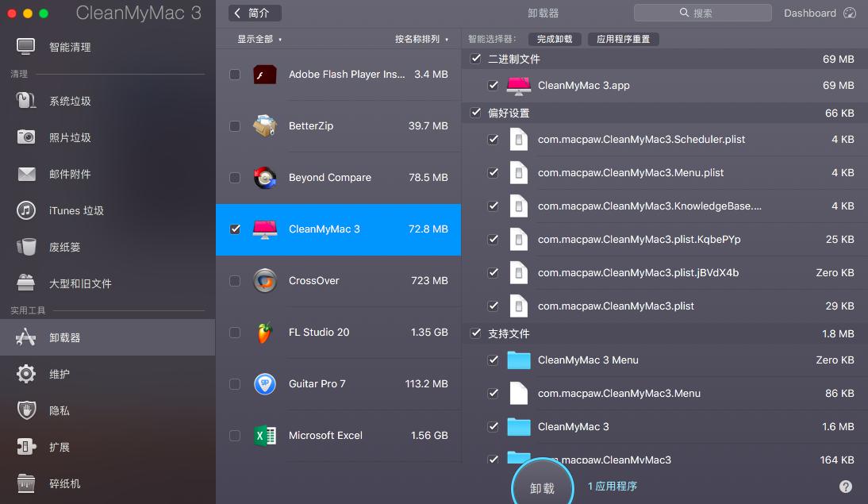868x504 pixels.
Task: Open System Junk (系统垃圾) module
Action: pyautogui.click(x=107, y=101)
